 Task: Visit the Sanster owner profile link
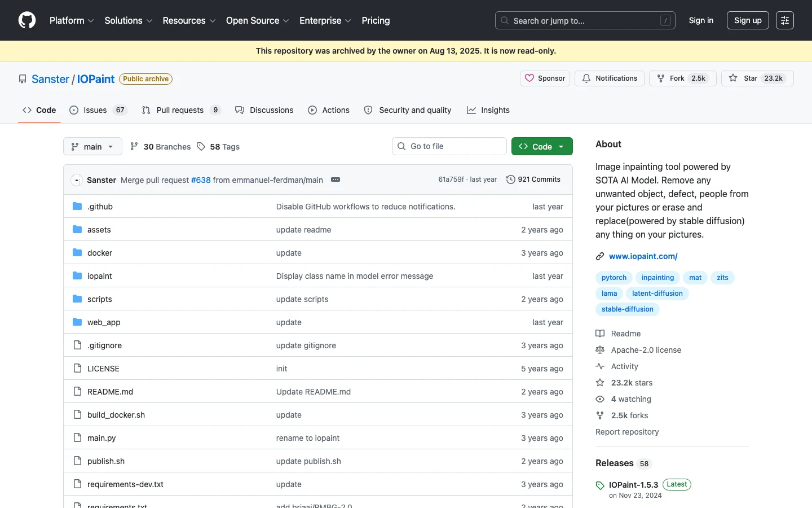[50, 79]
